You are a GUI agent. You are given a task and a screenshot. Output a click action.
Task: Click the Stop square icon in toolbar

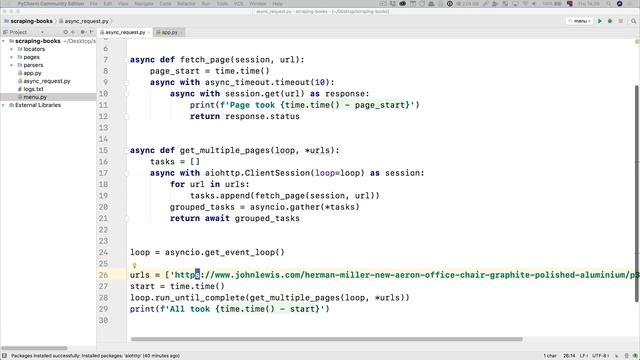pyautogui.click(x=620, y=21)
